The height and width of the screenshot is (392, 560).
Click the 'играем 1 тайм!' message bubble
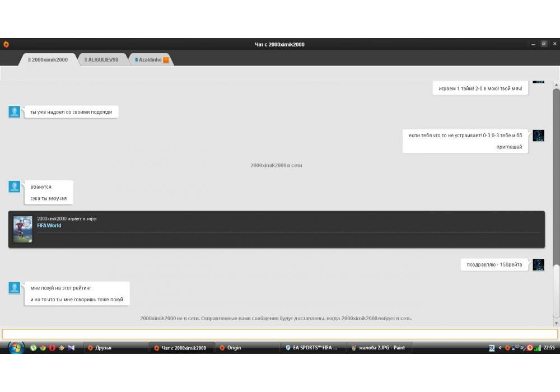[480, 88]
